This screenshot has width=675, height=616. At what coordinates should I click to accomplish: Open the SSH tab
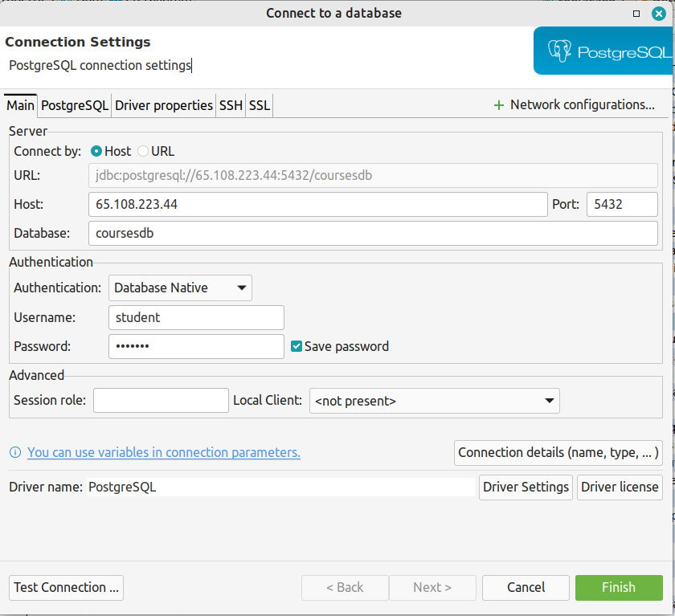[231, 105]
